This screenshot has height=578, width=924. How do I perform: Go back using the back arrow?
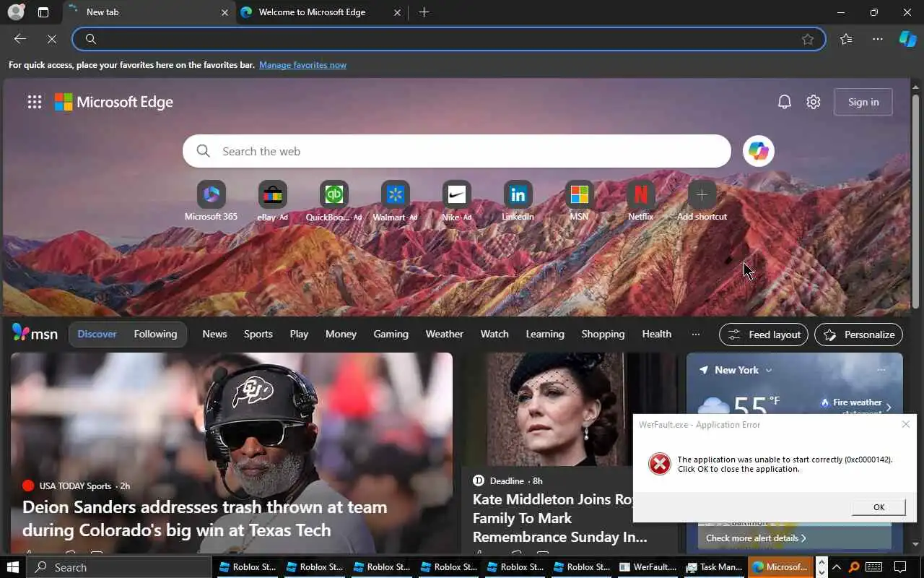tap(20, 39)
